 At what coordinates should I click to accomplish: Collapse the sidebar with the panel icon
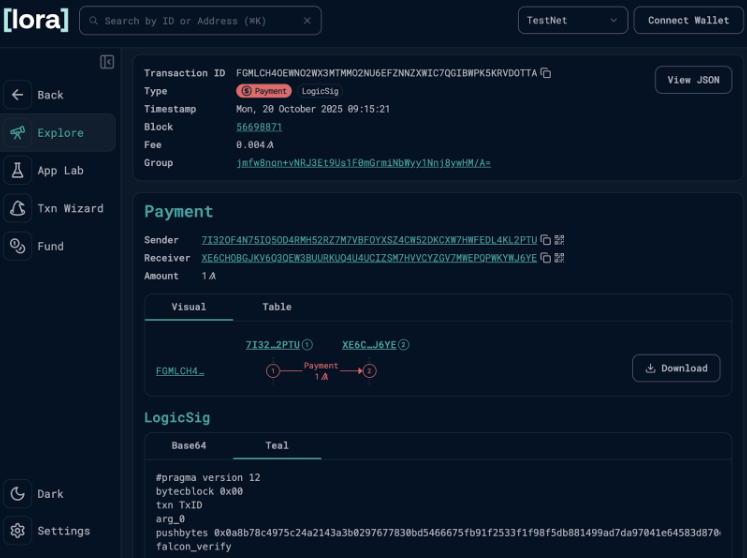click(x=107, y=62)
